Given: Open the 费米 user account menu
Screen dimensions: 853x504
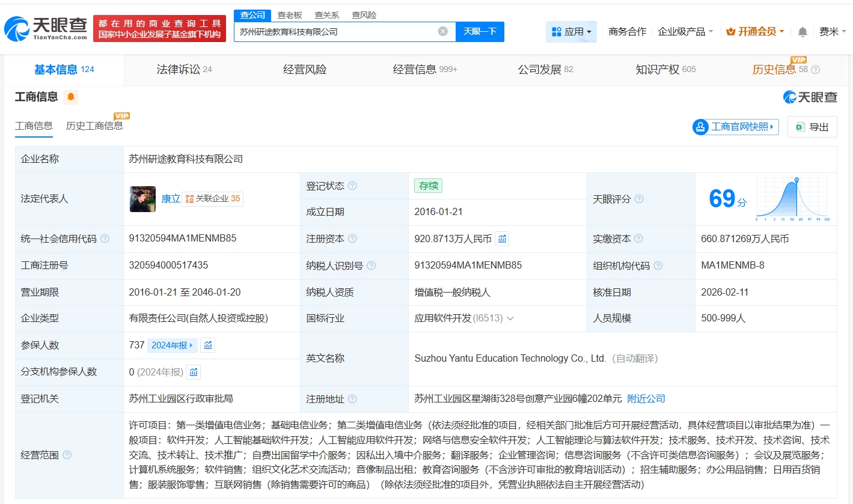Looking at the screenshot, I should (x=833, y=31).
